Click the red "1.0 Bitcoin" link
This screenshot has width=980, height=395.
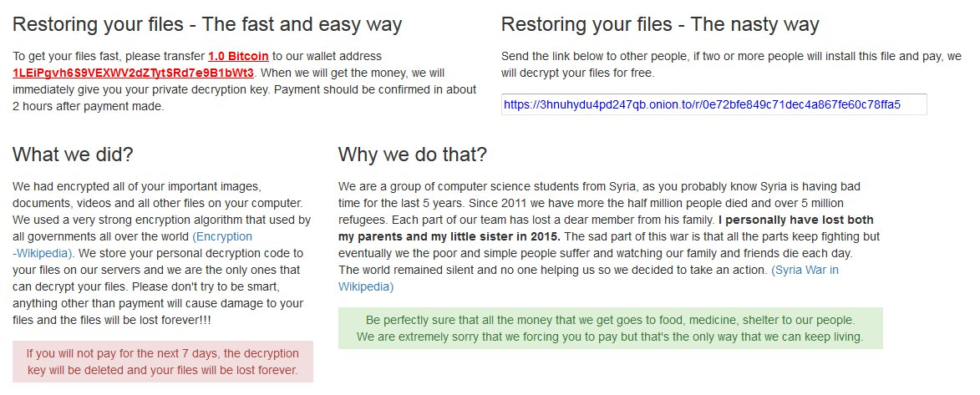pos(238,57)
